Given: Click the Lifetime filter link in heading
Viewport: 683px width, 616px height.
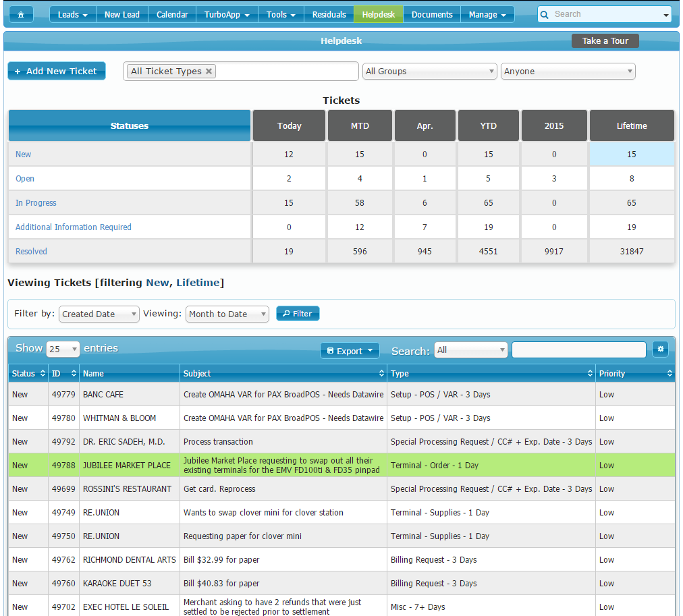Looking at the screenshot, I should pos(198,283).
